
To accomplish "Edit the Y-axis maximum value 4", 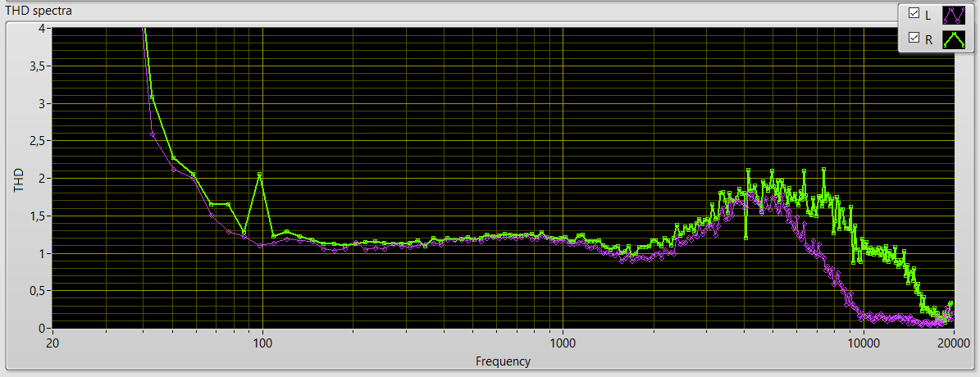I will click(x=41, y=28).
